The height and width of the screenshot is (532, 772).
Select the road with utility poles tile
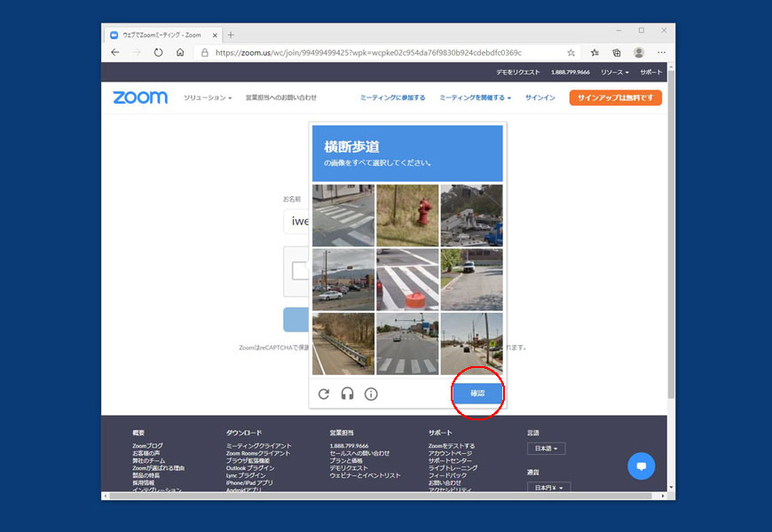click(x=472, y=344)
